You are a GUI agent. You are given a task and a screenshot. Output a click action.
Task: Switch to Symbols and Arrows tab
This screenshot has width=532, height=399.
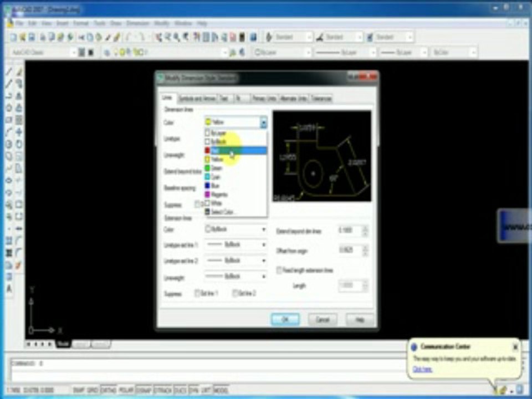click(197, 99)
